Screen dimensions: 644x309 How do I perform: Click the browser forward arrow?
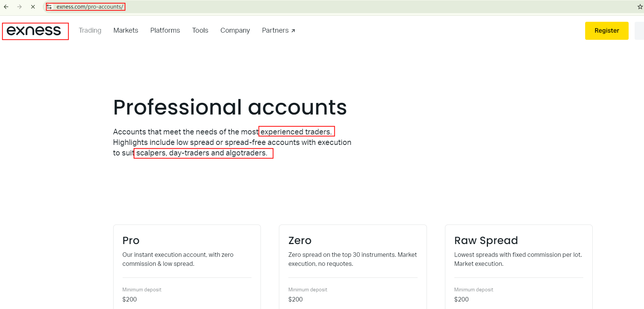(x=19, y=7)
